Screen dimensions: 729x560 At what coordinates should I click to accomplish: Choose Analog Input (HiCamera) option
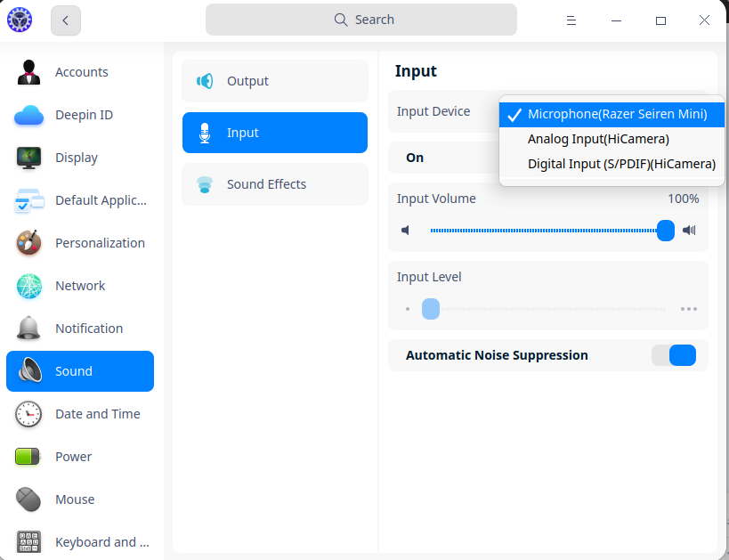pos(598,139)
